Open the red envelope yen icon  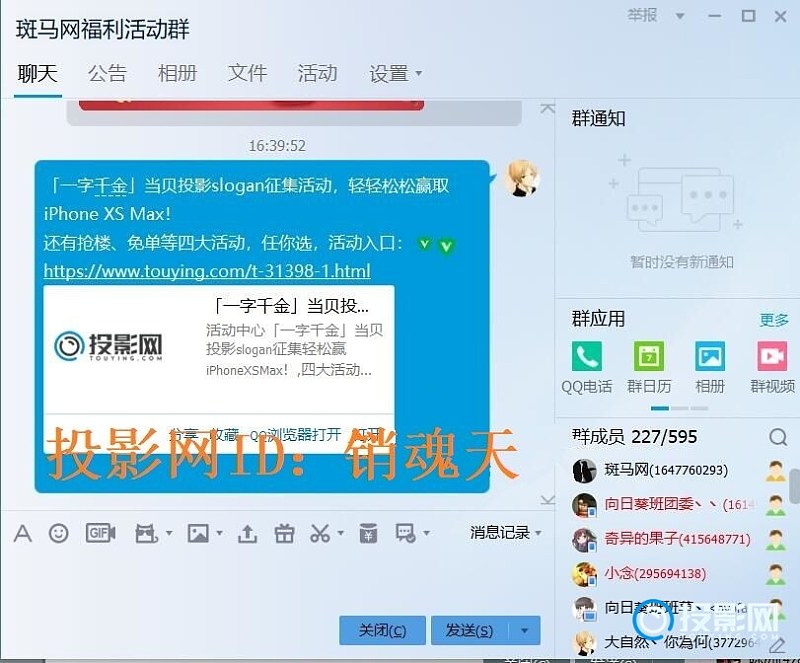pyautogui.click(x=368, y=534)
